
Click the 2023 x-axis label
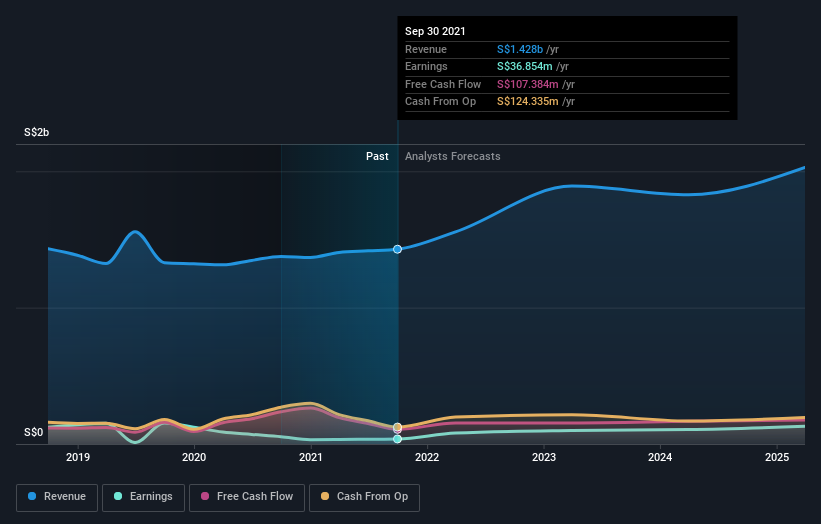543,457
